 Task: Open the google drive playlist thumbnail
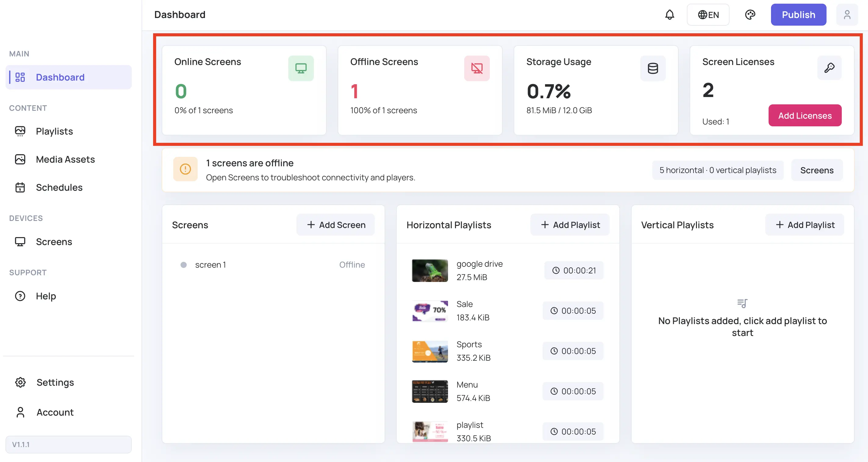click(430, 270)
